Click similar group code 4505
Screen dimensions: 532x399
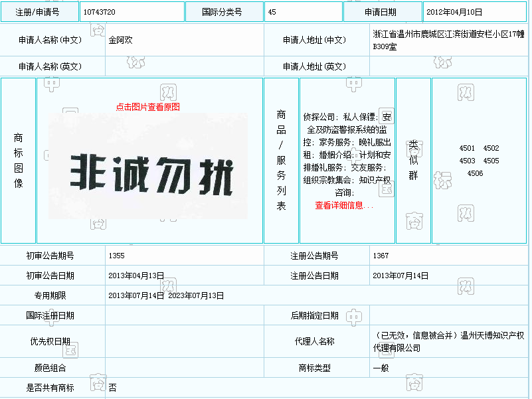click(491, 161)
